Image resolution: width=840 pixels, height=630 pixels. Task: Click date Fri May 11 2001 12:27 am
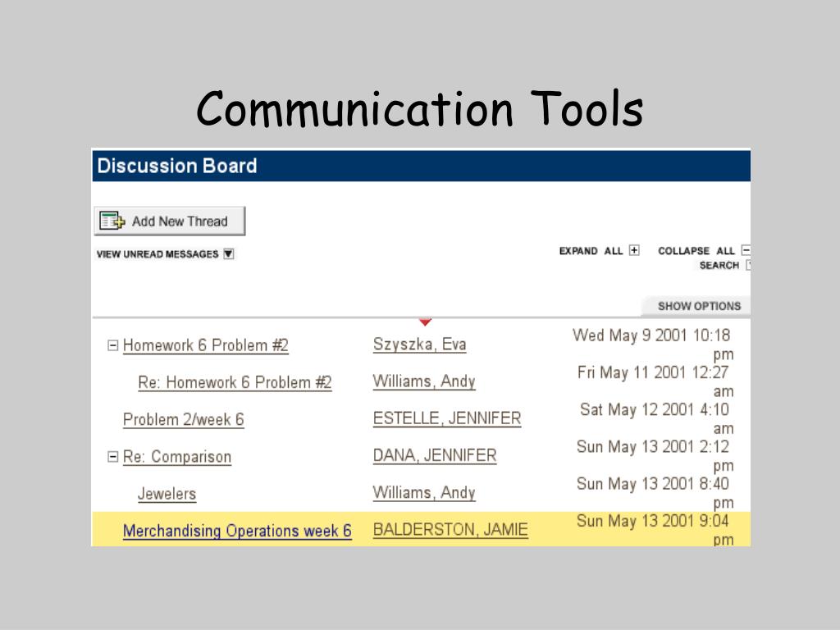tap(655, 381)
